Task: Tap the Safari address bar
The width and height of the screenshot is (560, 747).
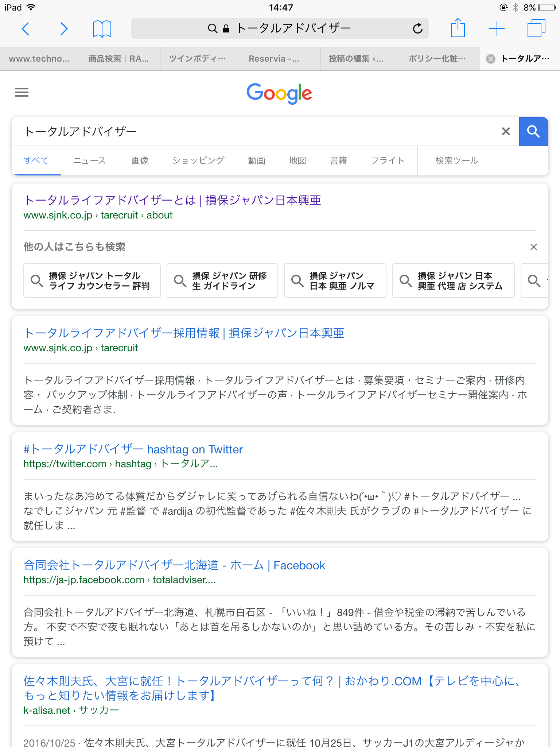Action: [x=280, y=28]
